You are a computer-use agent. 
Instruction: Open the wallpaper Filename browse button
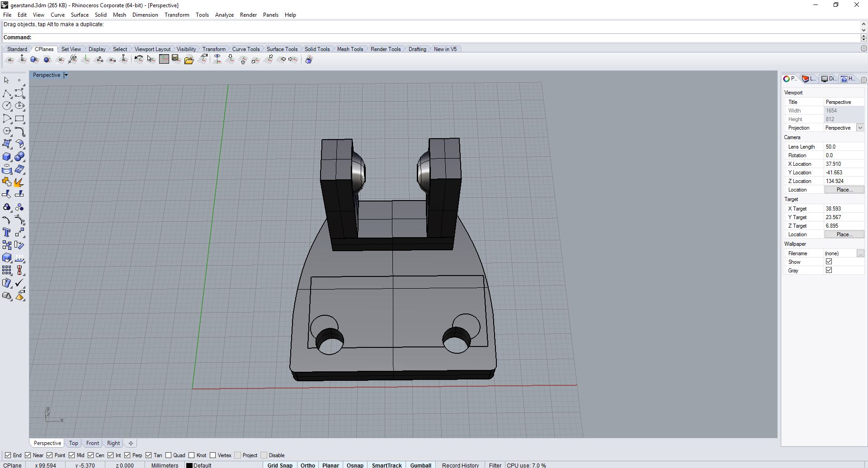[860, 253]
